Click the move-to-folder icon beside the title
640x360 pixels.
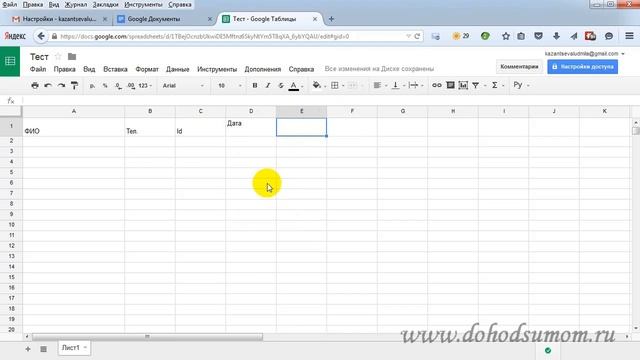(72, 56)
